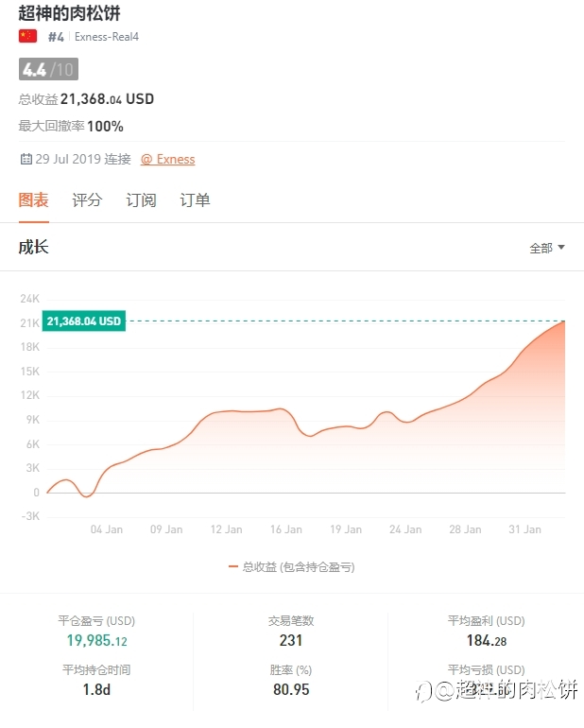This screenshot has width=584, height=728.
Task: Click the #4 account rank label
Action: tap(56, 37)
